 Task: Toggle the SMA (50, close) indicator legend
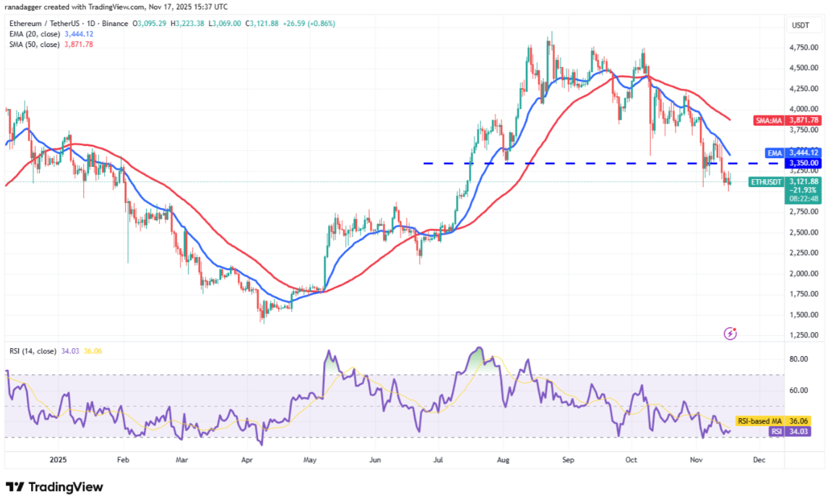(x=32, y=44)
